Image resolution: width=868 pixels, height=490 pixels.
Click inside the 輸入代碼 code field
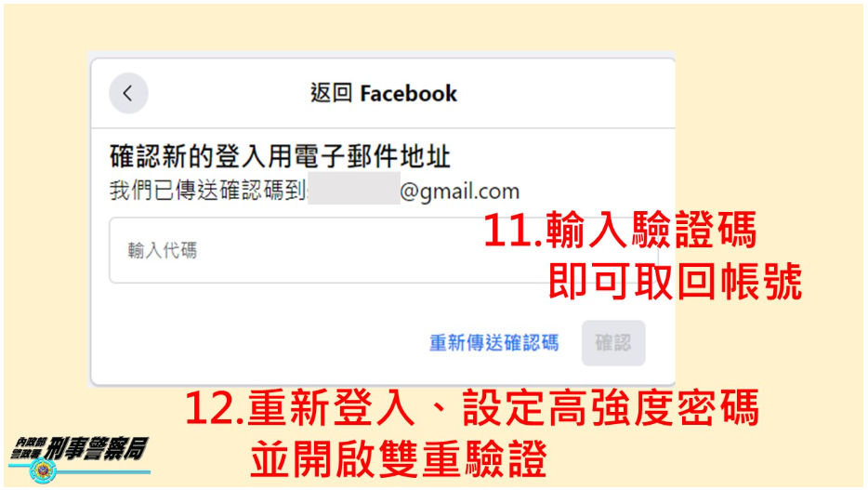tap(383, 250)
